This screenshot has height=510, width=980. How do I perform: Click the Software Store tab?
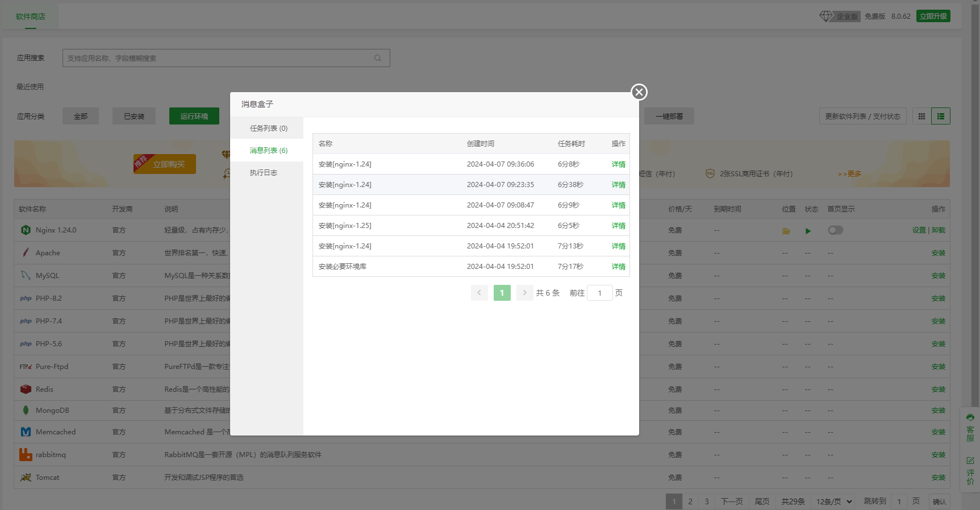pos(31,16)
